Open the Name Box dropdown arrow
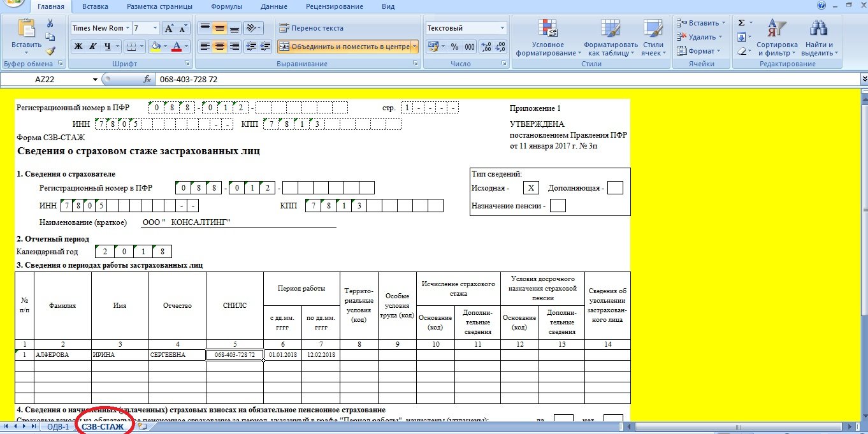 (96, 80)
